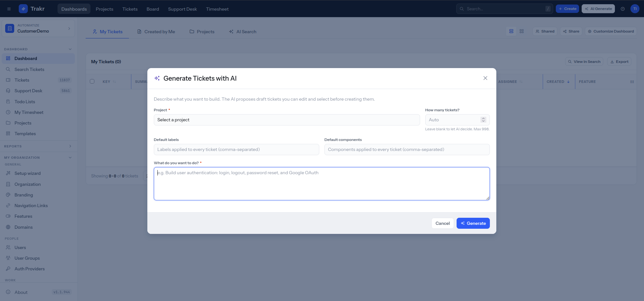Expand the Reports sidebar section
This screenshot has width=644, height=301.
pos(70,146)
